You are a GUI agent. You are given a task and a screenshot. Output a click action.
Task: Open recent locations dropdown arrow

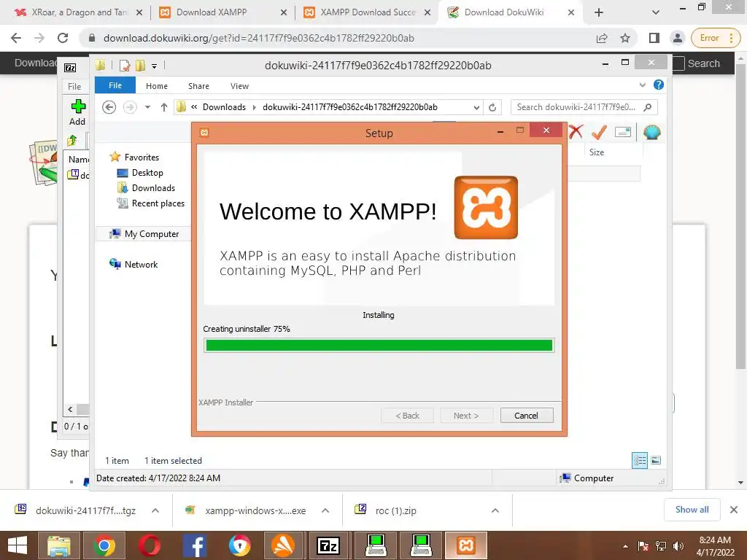(147, 107)
